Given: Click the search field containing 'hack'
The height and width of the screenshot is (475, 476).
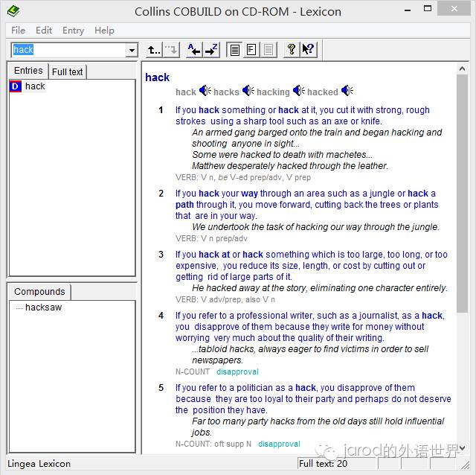Looking at the screenshot, I should (69, 50).
